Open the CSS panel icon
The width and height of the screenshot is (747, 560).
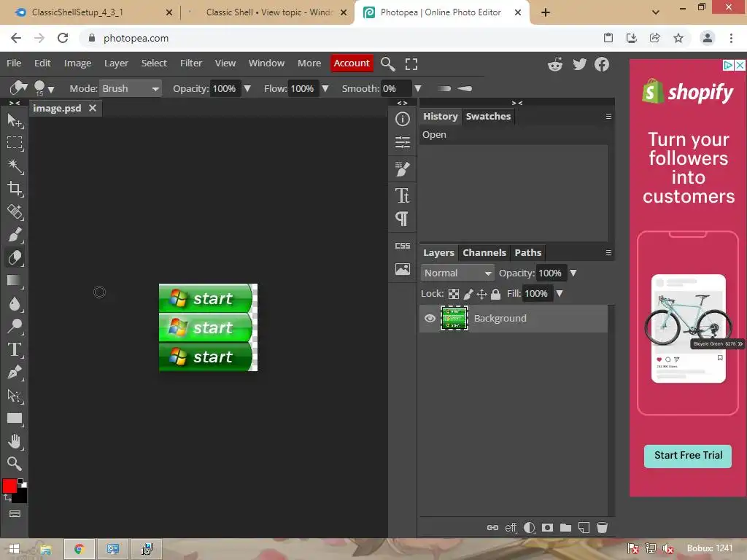click(403, 246)
